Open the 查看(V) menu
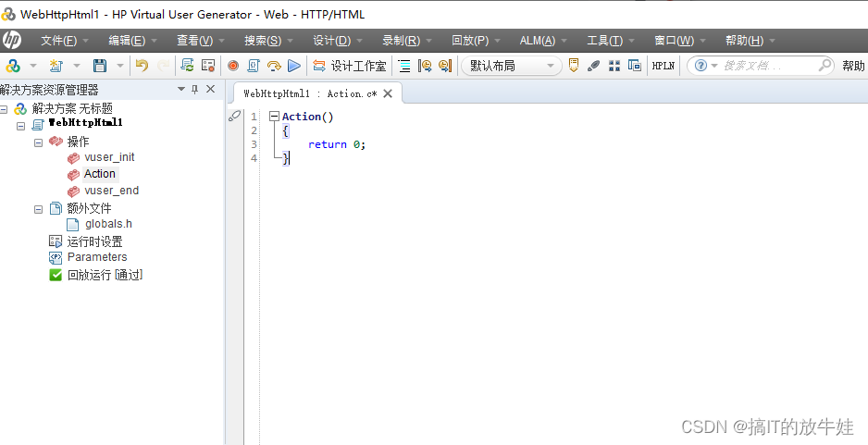This screenshot has width=868, height=445. (x=201, y=41)
